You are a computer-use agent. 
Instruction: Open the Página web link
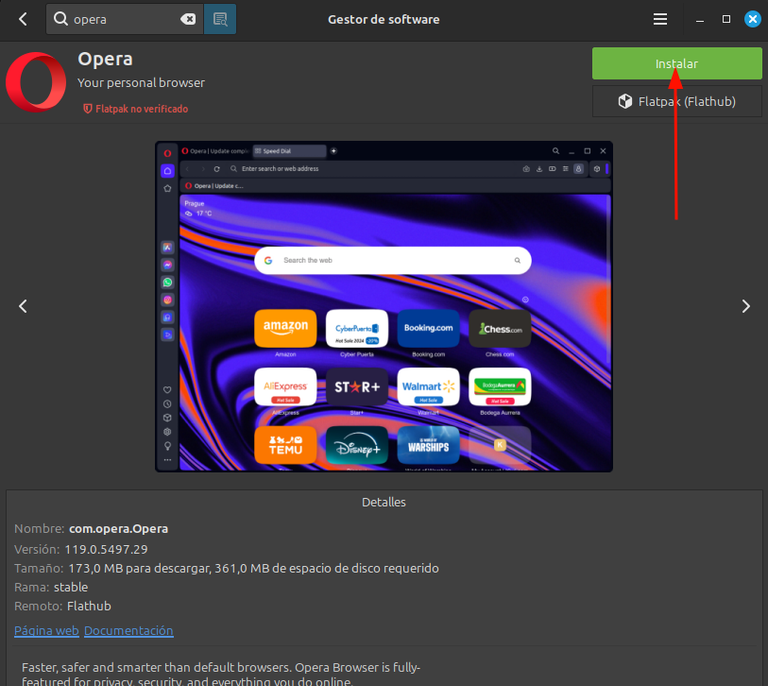47,631
